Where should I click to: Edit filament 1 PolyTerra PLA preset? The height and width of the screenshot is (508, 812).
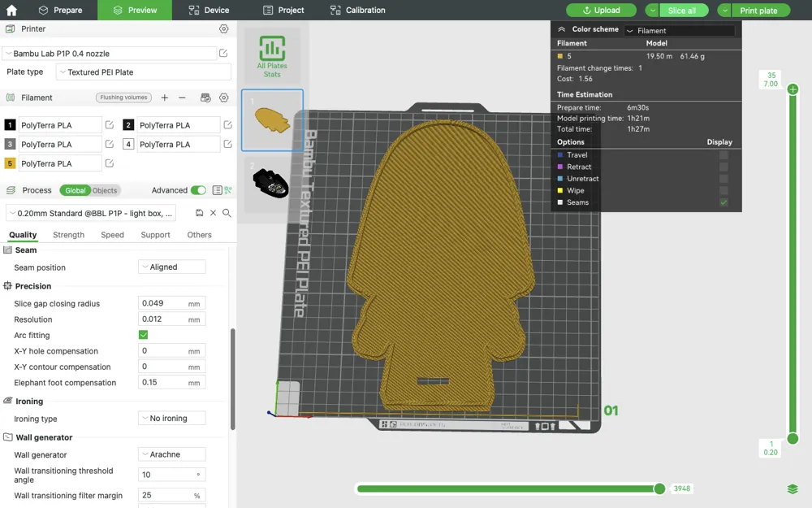[x=110, y=125]
